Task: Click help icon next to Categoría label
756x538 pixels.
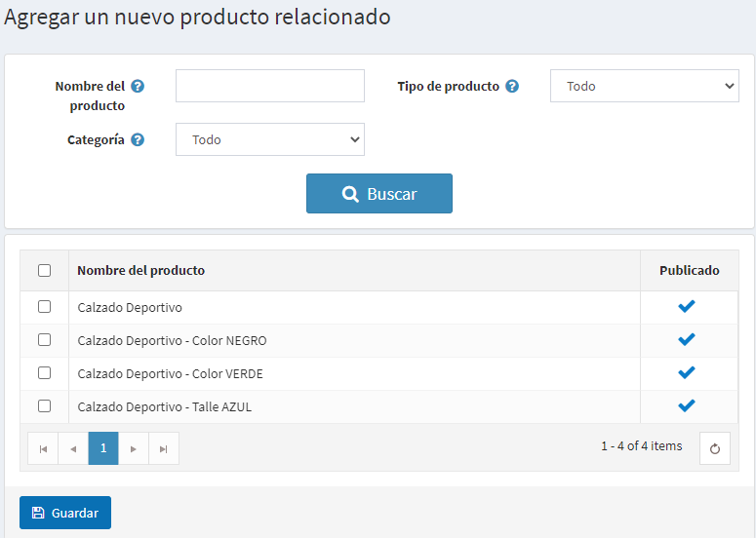Action: (138, 139)
